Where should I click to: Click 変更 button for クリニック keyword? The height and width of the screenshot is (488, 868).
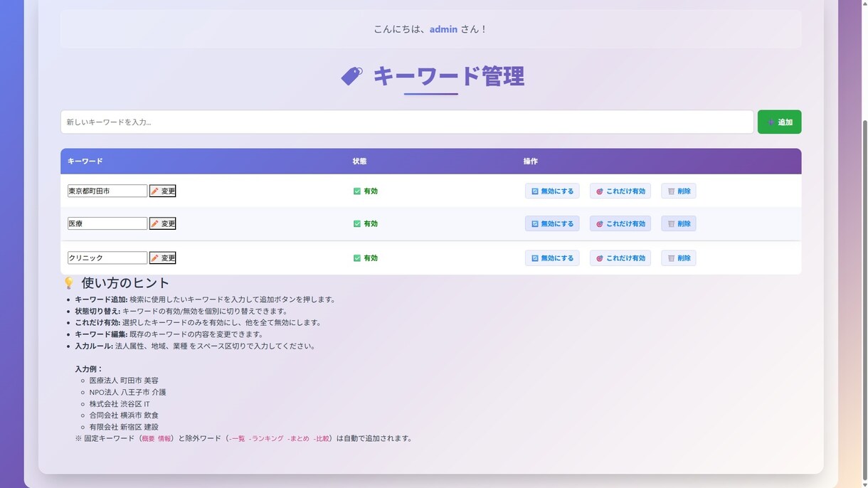(162, 258)
